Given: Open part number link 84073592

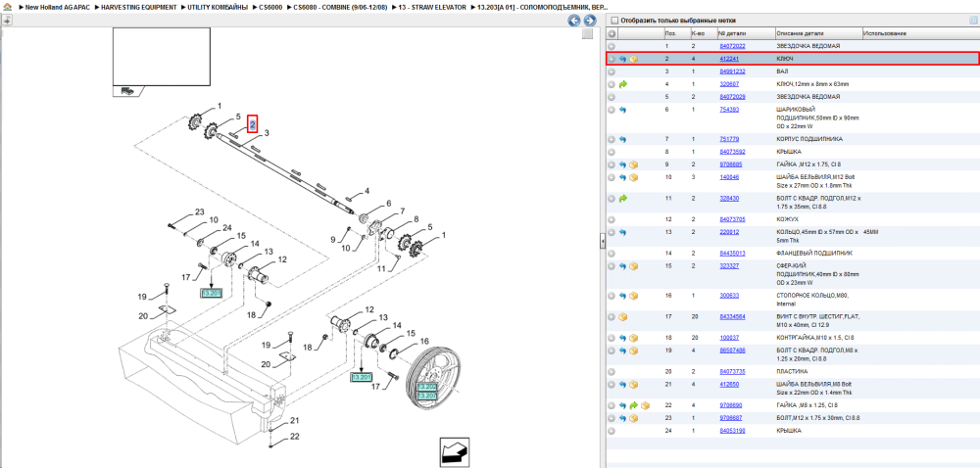Looking at the screenshot, I should [732, 152].
